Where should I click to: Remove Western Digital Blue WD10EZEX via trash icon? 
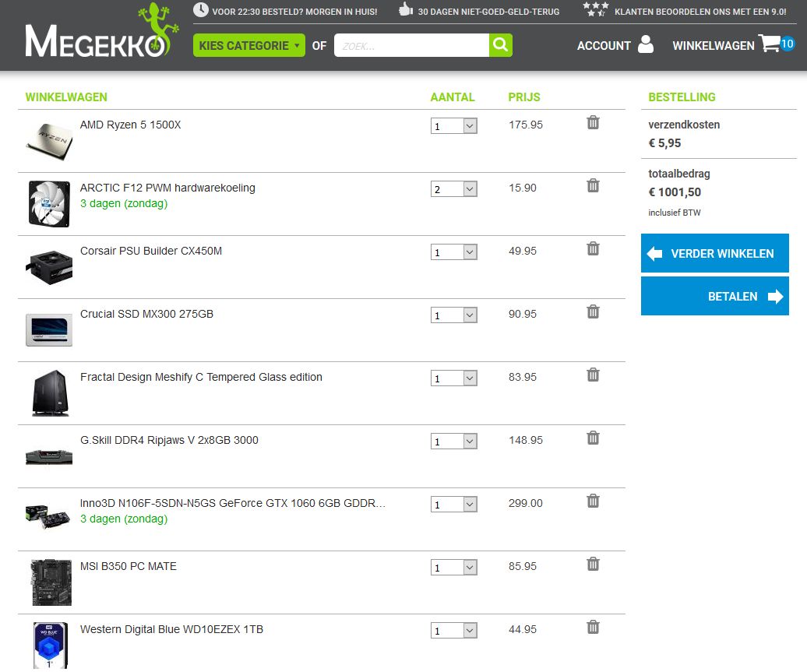pyautogui.click(x=593, y=627)
